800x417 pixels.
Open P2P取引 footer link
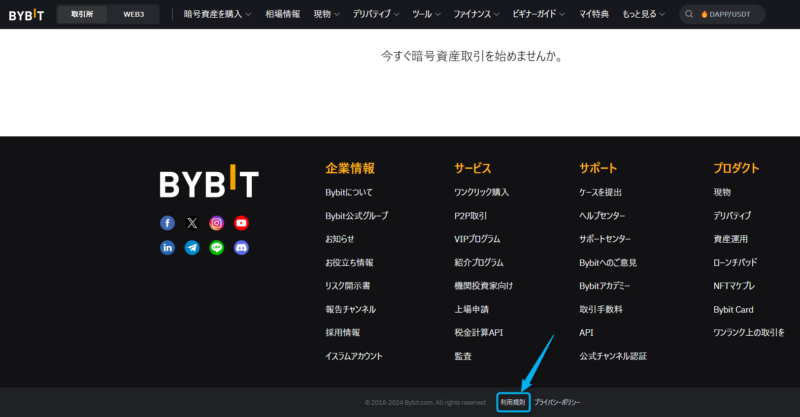(470, 216)
